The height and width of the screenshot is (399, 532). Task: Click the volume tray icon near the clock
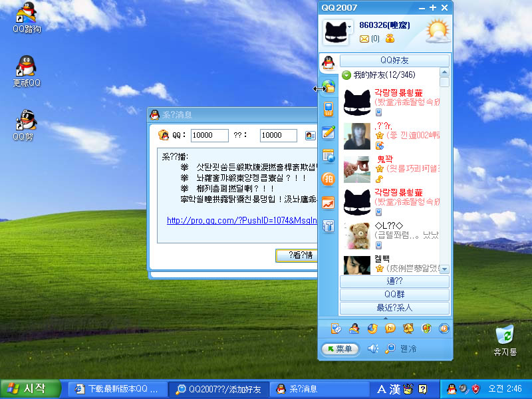tap(464, 389)
